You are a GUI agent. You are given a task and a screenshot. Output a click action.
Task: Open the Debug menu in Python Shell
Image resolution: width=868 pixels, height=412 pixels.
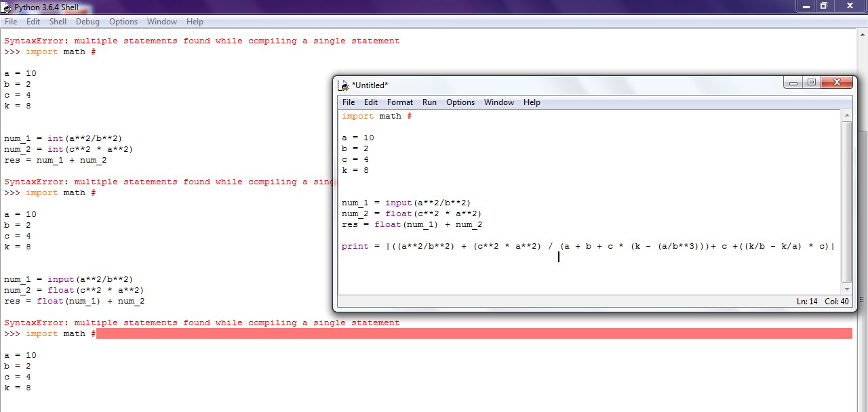[87, 22]
